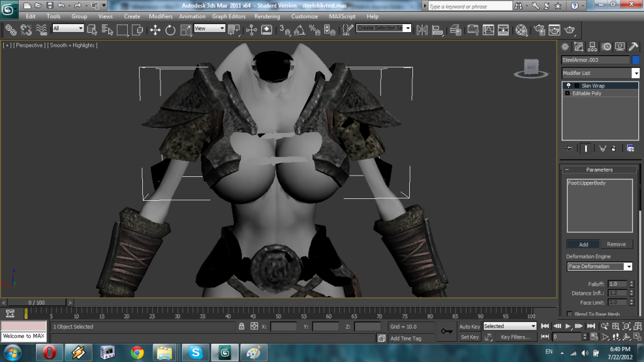This screenshot has width=644, height=362.
Task: Play the animation
Action: (x=568, y=326)
